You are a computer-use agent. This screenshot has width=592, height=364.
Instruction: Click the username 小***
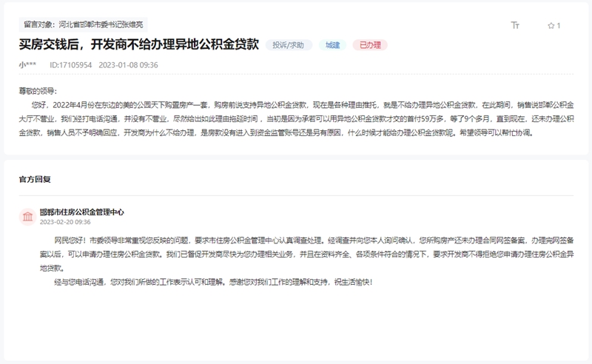(27, 65)
